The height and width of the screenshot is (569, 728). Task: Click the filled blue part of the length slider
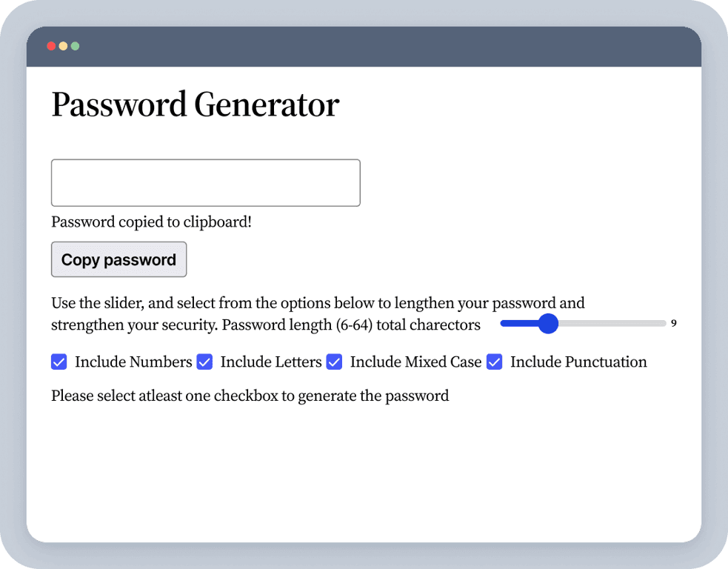(x=518, y=324)
